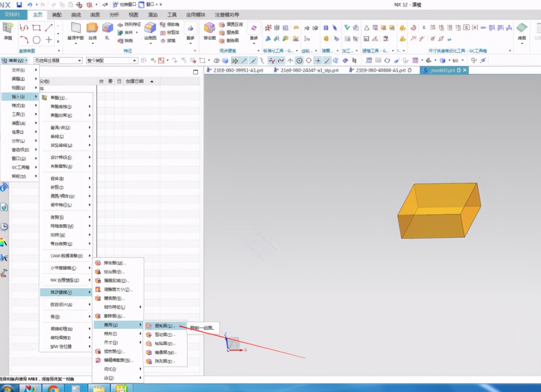The width and height of the screenshot is (541, 392).
Task: Select the Point plus-sign sketch tool
Action: pyautogui.click(x=49, y=40)
